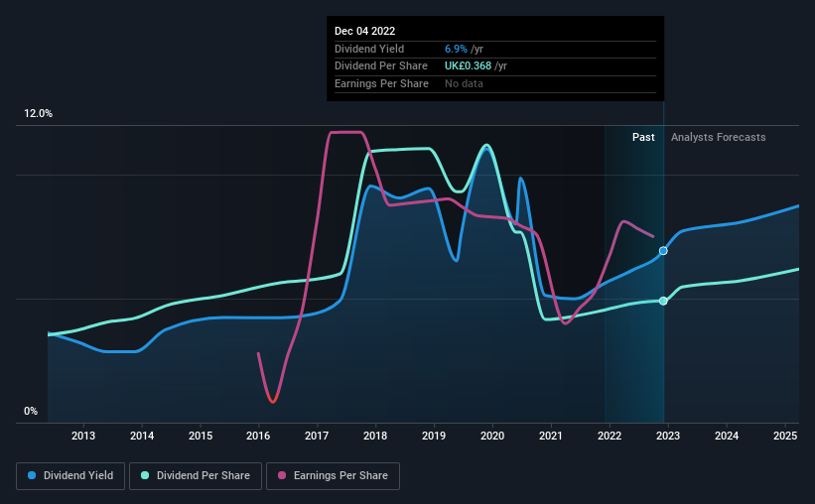Viewport: 815px width, 504px height.
Task: Click the 'UK£0.368' dividend per share value
Action: [x=468, y=66]
